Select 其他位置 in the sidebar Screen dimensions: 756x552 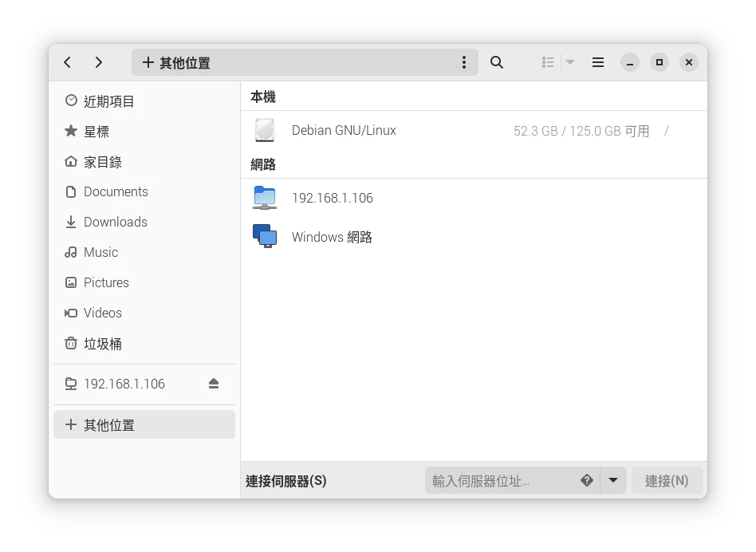108,425
